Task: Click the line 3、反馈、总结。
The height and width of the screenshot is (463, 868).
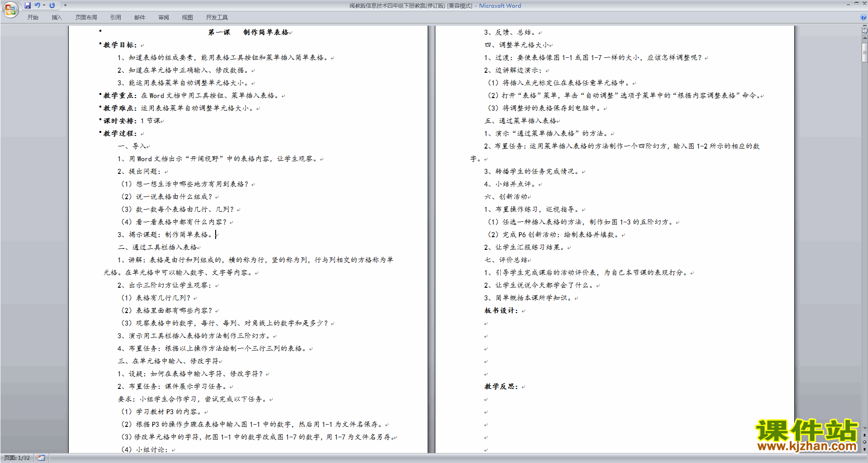Action: tap(510, 33)
